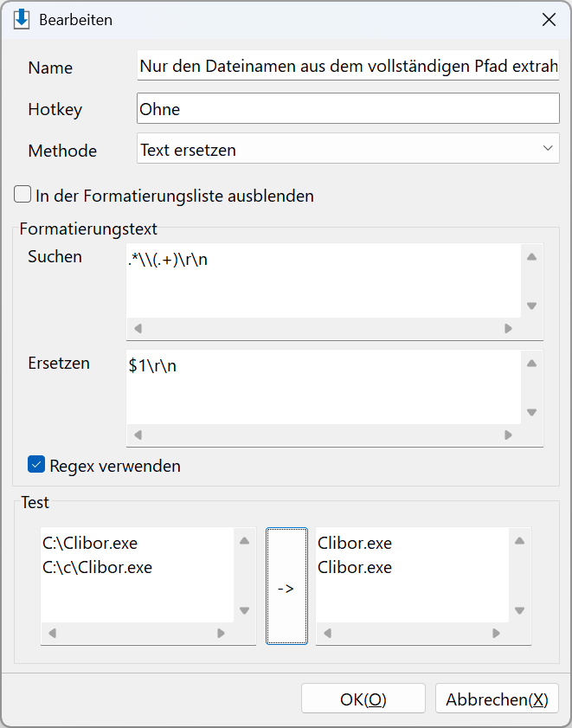Confirm dialog with OK(O) button
Image resolution: width=572 pixels, height=728 pixels.
pos(363,699)
